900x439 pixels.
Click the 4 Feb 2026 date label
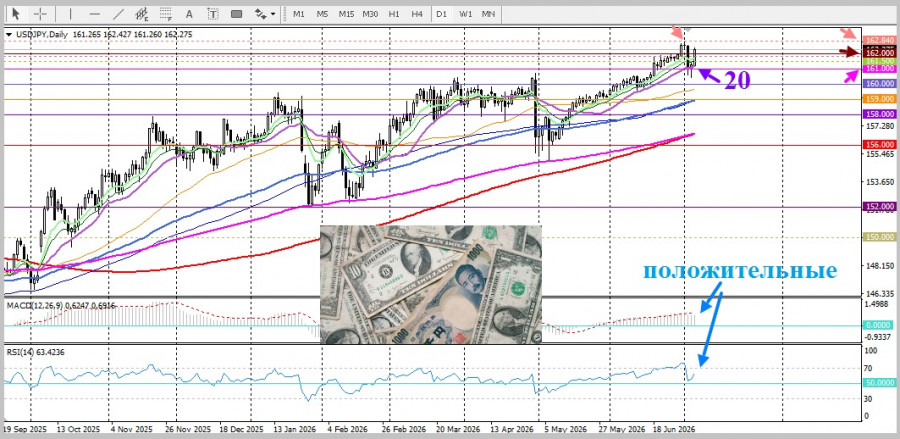pyautogui.click(x=347, y=429)
